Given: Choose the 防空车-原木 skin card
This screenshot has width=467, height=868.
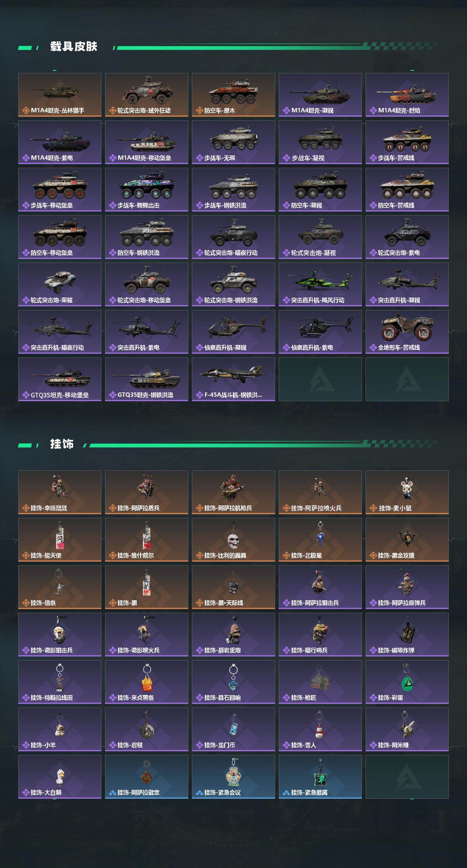Looking at the screenshot, I should (x=233, y=95).
